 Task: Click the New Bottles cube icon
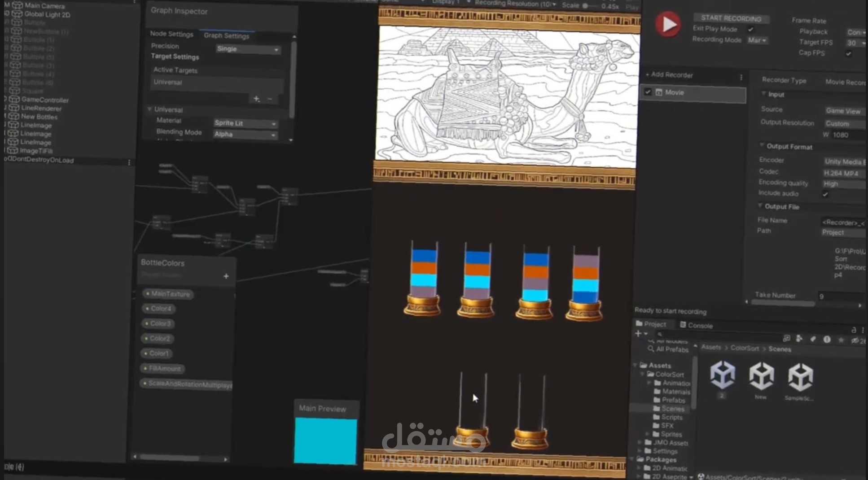(x=14, y=116)
